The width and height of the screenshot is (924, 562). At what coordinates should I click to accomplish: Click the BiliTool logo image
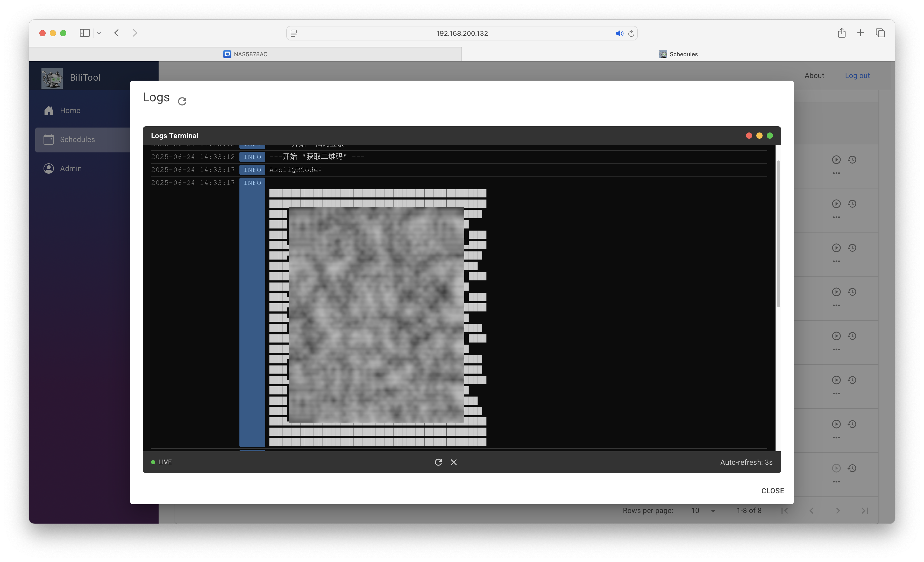(x=52, y=78)
